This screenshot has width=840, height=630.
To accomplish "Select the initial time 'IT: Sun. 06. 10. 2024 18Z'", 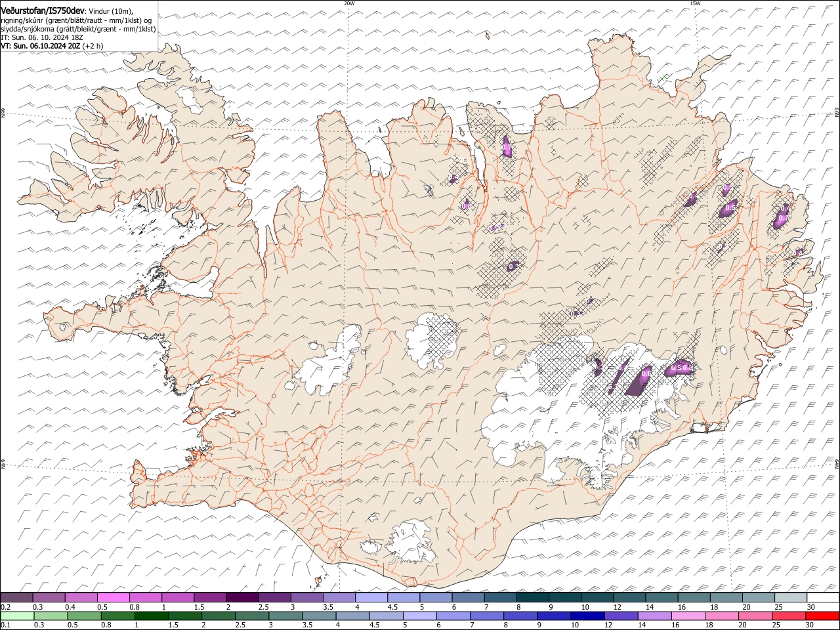I will [42, 37].
